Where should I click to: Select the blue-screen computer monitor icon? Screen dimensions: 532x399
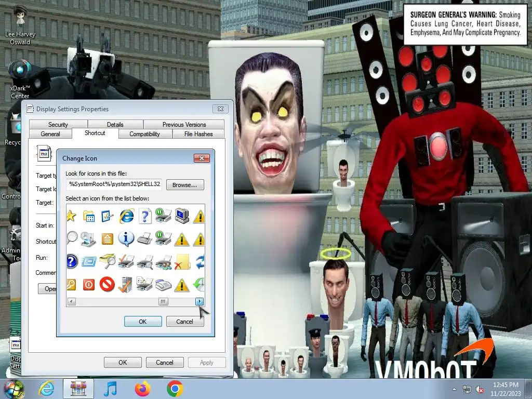pos(182,216)
